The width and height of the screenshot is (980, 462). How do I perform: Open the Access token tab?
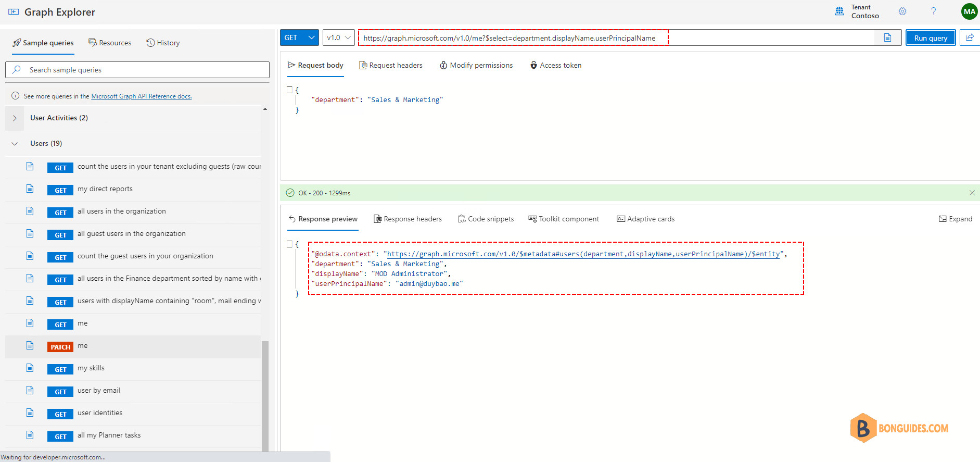coord(556,65)
